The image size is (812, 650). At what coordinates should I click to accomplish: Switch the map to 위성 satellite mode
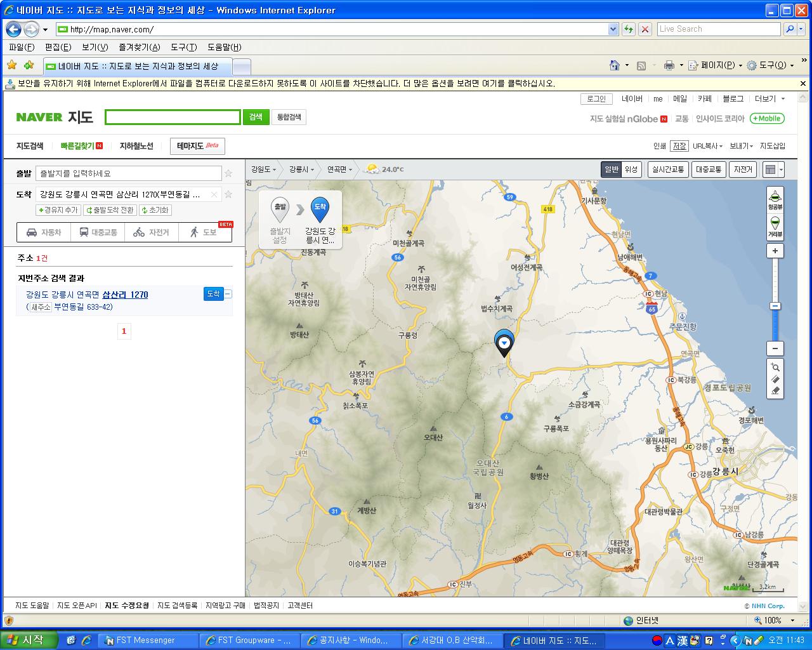[x=631, y=169]
